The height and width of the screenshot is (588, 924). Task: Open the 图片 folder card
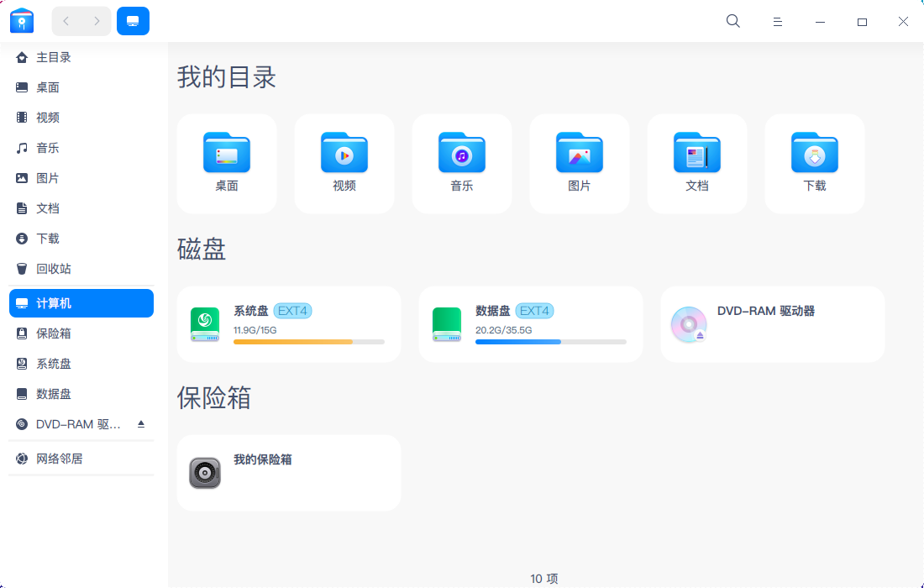pos(580,164)
